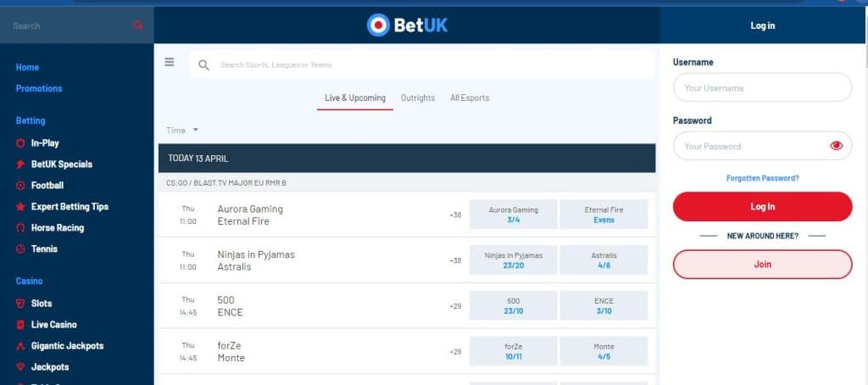Viewport: 868px width, 385px height.
Task: Bet on ENCE at 3/10
Action: [x=604, y=305]
